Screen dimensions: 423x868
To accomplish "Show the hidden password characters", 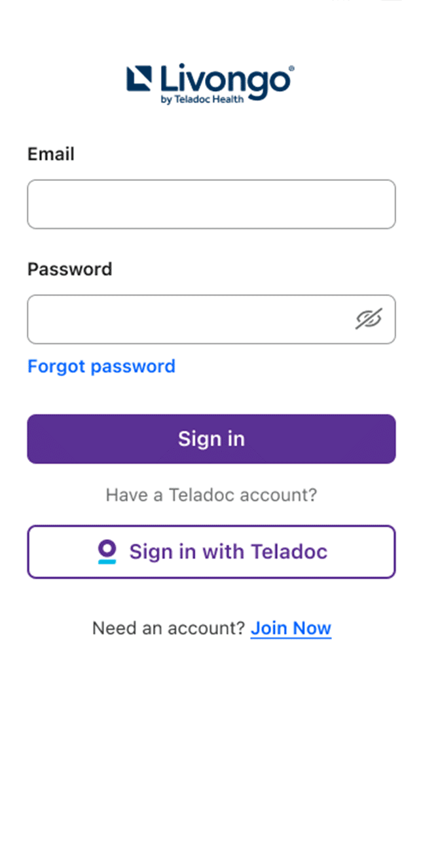I will point(369,319).
